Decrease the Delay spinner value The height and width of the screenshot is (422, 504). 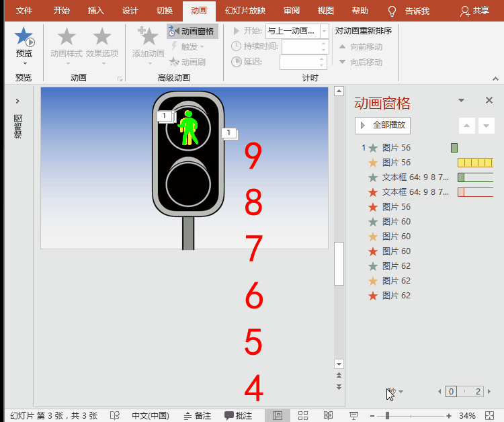(322, 65)
